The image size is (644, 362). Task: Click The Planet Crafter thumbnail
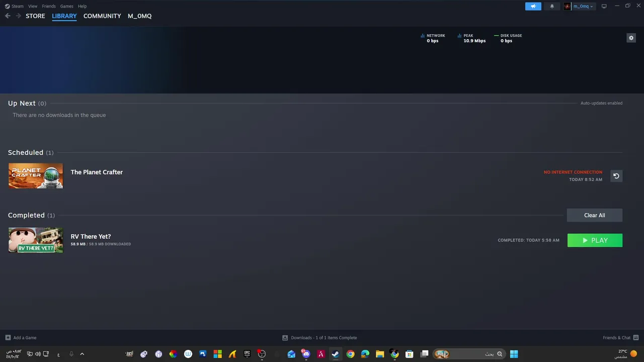(36, 175)
